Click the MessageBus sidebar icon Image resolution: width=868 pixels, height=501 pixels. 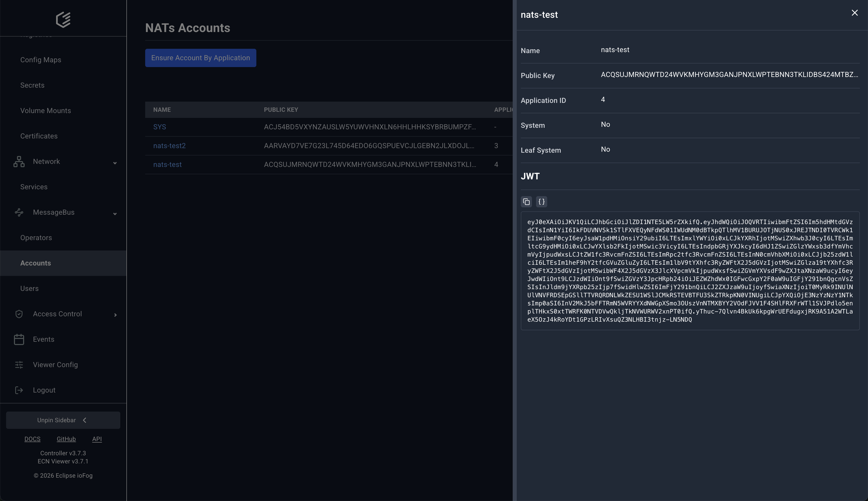pyautogui.click(x=19, y=212)
